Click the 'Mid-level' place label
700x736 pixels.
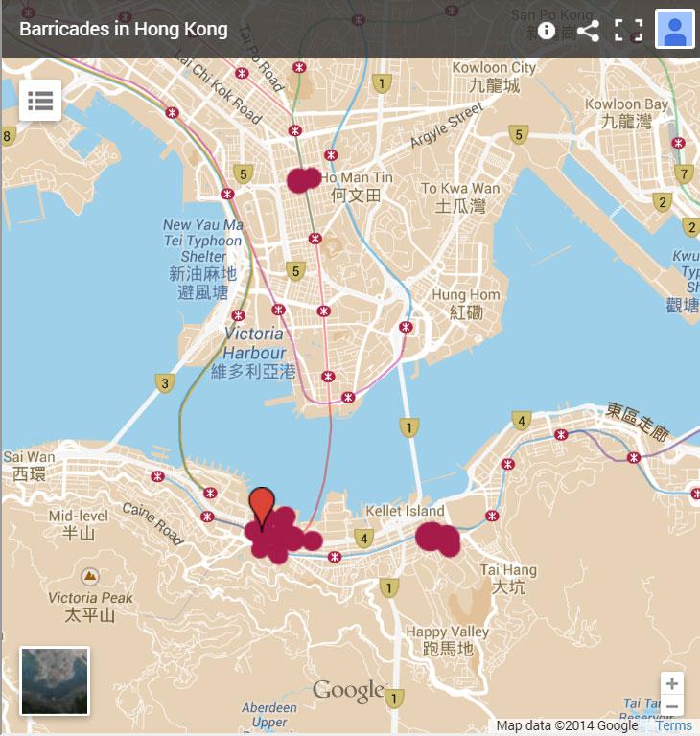click(x=79, y=516)
